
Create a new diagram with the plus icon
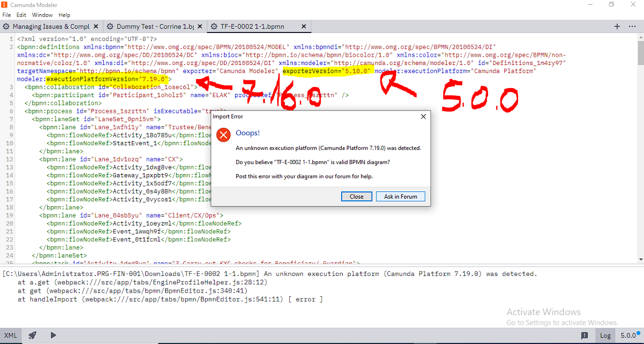tap(617, 26)
